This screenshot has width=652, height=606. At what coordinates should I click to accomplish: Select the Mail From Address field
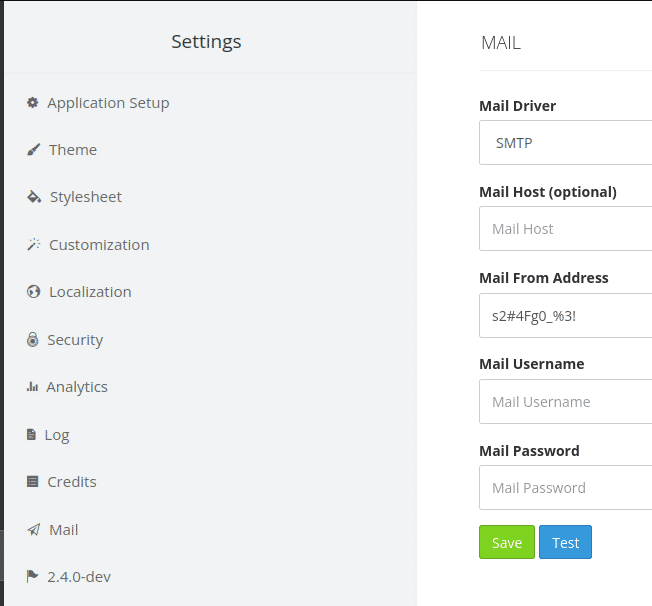point(566,316)
